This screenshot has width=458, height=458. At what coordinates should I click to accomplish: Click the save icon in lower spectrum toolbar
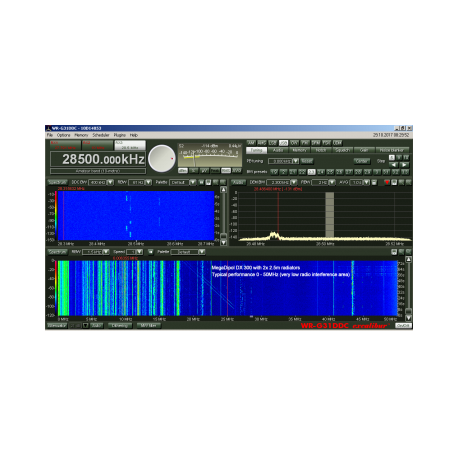[x=394, y=252]
